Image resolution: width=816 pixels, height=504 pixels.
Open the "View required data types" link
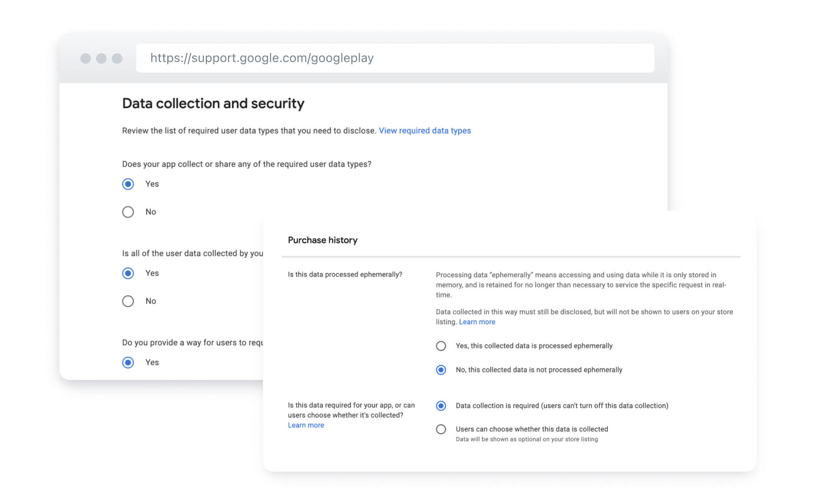(x=425, y=131)
